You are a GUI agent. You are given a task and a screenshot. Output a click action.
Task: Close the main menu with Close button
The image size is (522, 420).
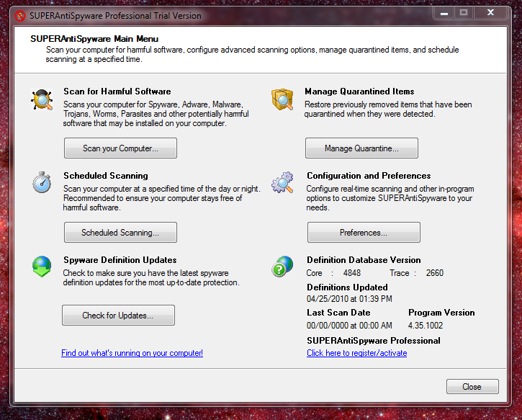(472, 387)
